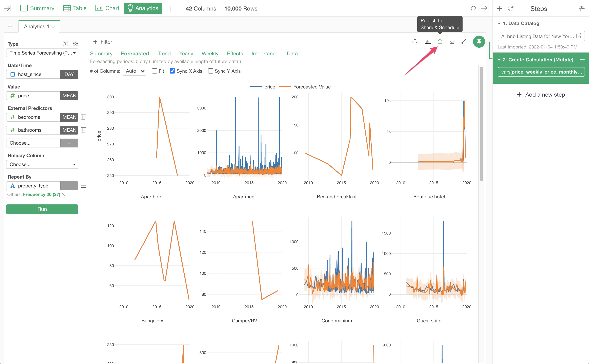
Task: Uncheck the Sync X Axis checkbox
Action: [x=172, y=71]
